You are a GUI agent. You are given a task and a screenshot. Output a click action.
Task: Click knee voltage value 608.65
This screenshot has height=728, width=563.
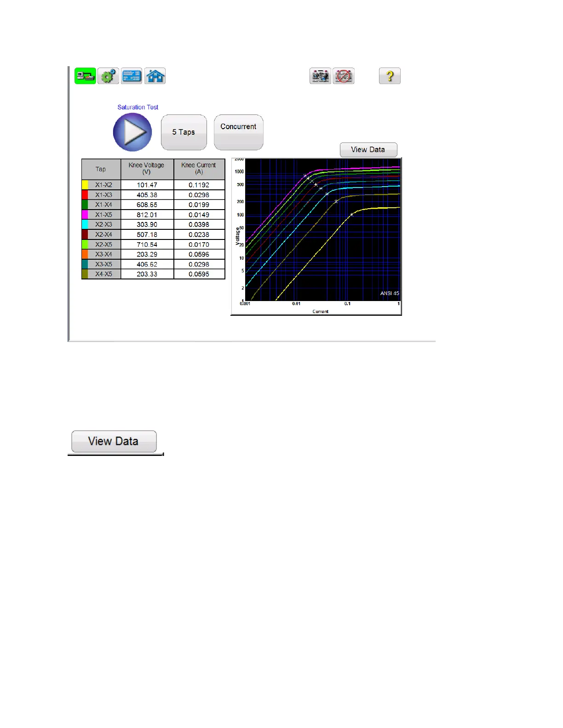click(147, 205)
